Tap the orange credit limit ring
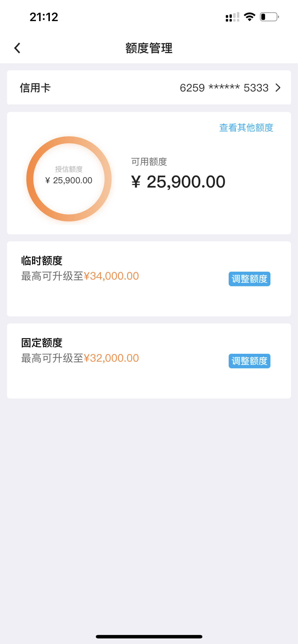This screenshot has height=644, width=298. point(69,179)
